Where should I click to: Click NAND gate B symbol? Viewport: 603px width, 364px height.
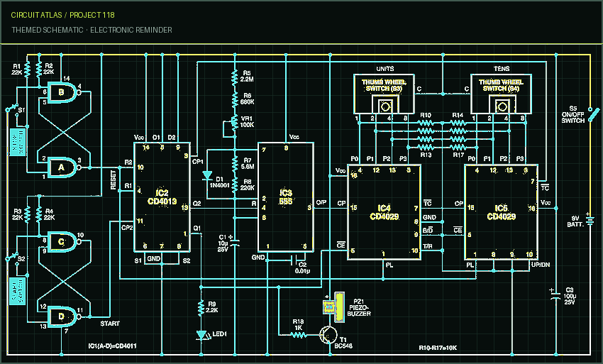(x=63, y=92)
